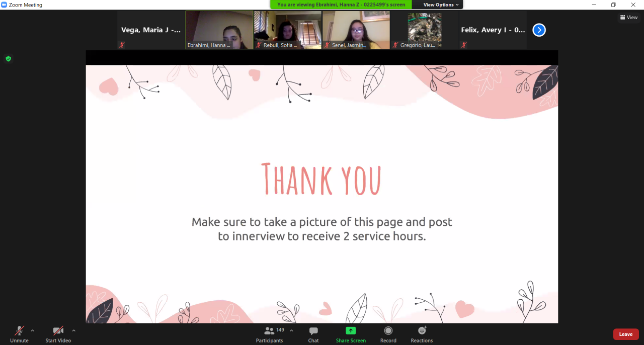644x345 pixels.
Task: Click the muted mic icon on Rebull, Sofia tile
Action: [x=259, y=45]
